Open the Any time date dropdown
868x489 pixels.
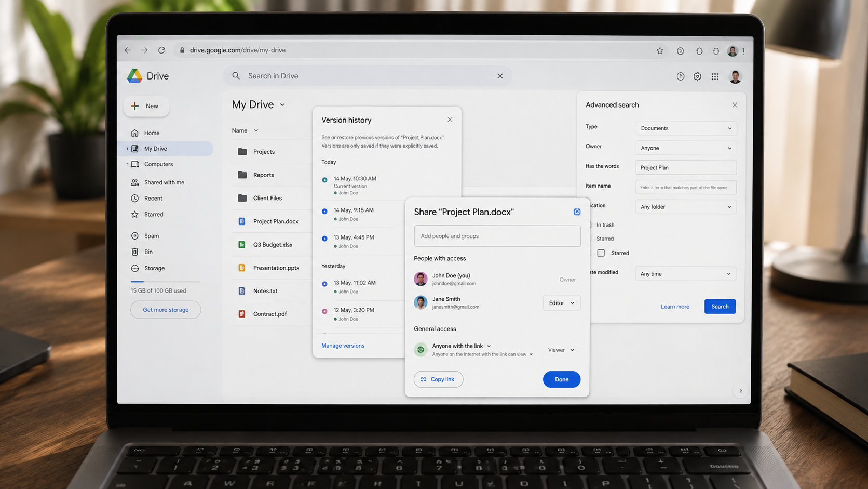tap(686, 274)
